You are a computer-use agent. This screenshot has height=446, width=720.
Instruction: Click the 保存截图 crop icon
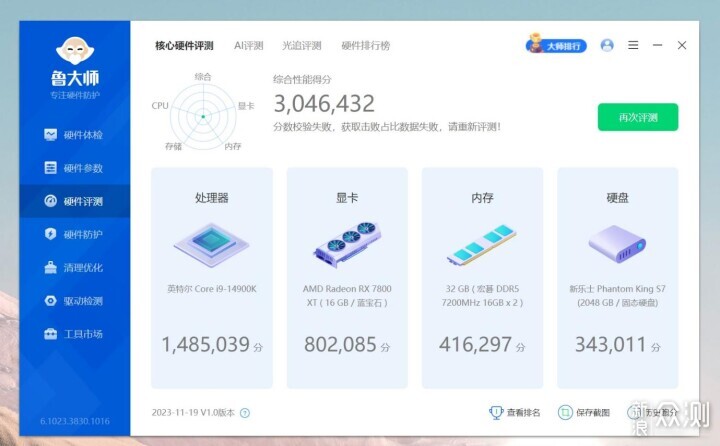click(x=565, y=412)
